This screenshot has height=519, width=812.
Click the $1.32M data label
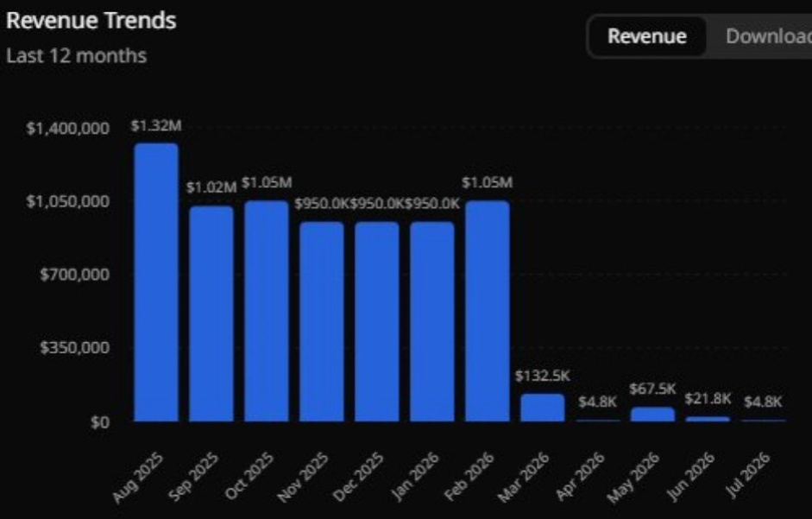tap(156, 126)
